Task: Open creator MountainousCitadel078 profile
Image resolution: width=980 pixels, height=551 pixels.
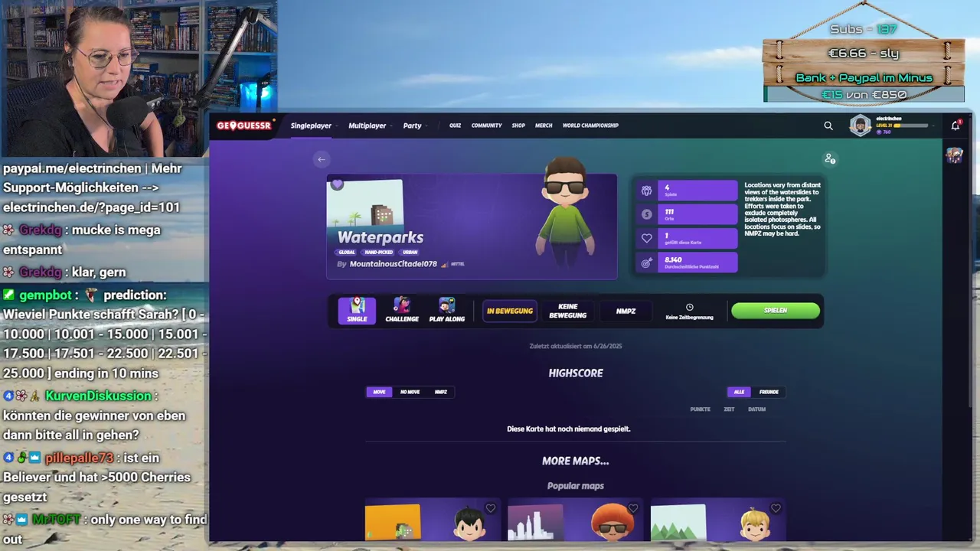Action: tap(393, 264)
